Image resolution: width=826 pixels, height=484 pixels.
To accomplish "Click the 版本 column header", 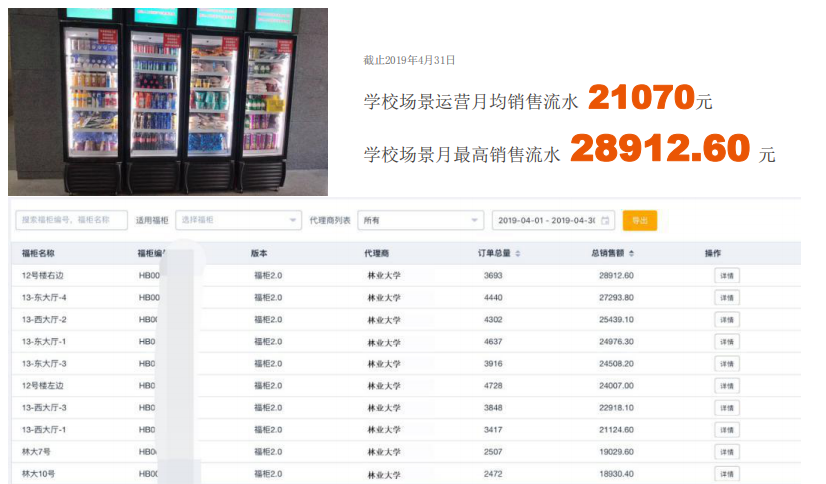I will 259,253.
